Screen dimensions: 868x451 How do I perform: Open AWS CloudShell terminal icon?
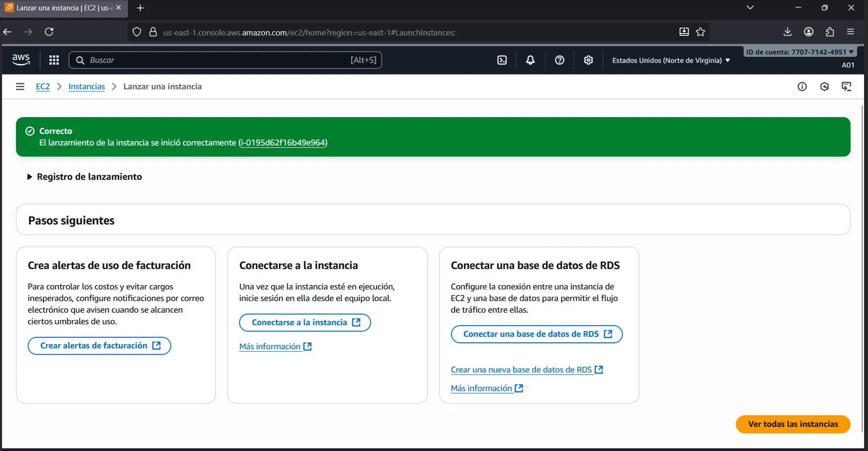(502, 60)
